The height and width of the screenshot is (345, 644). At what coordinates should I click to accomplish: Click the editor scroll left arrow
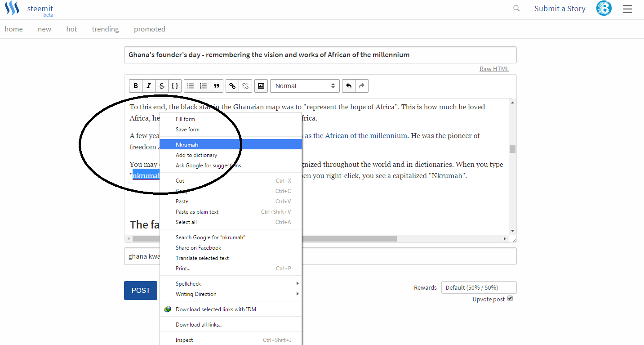128,238
